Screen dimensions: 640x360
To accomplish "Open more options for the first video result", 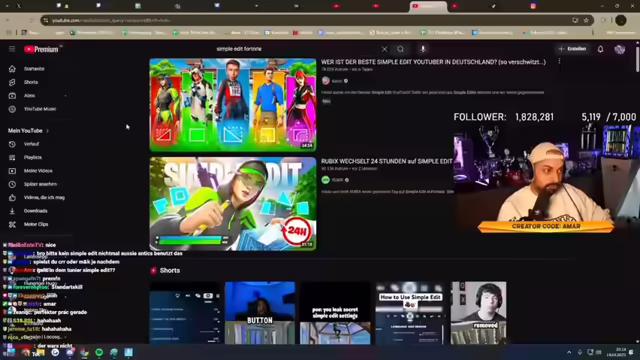I will (559, 61).
